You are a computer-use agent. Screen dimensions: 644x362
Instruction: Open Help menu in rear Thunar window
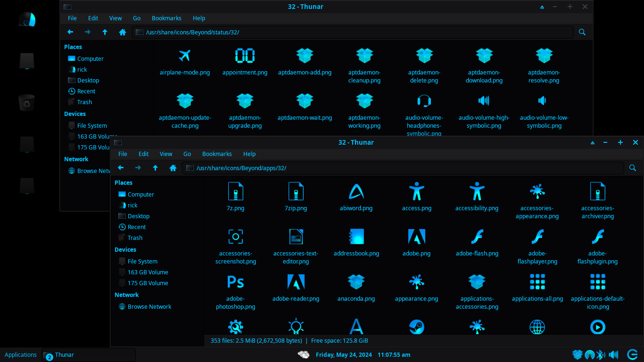tap(199, 18)
